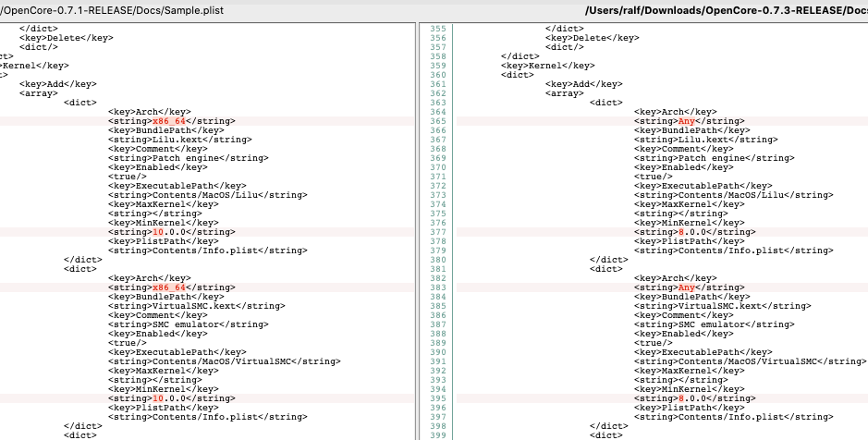Image resolution: width=868 pixels, height=440 pixels.
Task: Click highlighted "Any" text on line 365
Action: coord(686,121)
